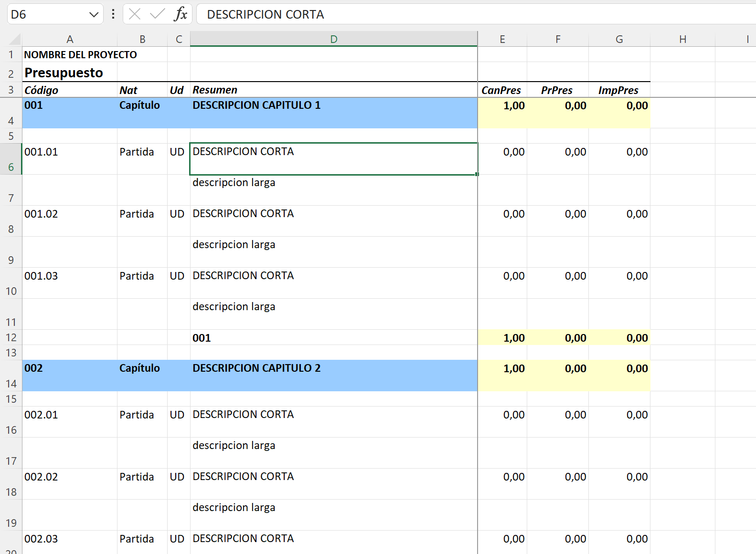
Task: Click the ImpPres column heading cell
Action: pos(618,90)
